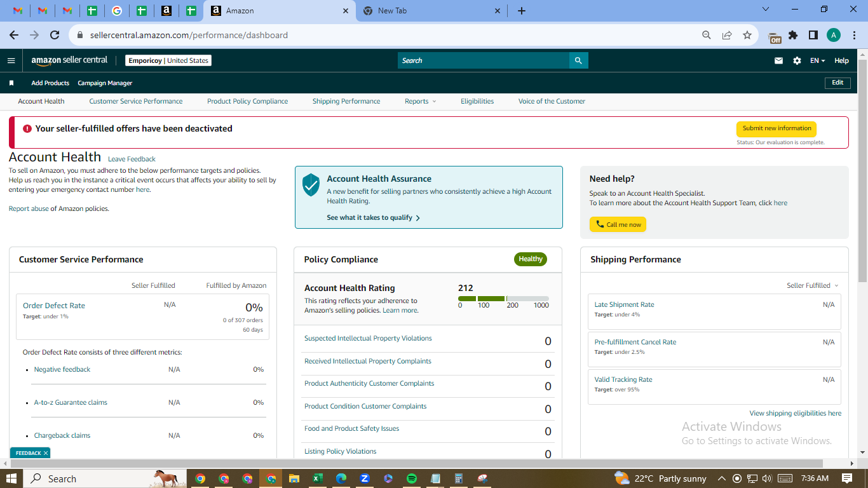The width and height of the screenshot is (868, 488).
Task: Open the Customer Service Performance tab
Action: [x=136, y=101]
